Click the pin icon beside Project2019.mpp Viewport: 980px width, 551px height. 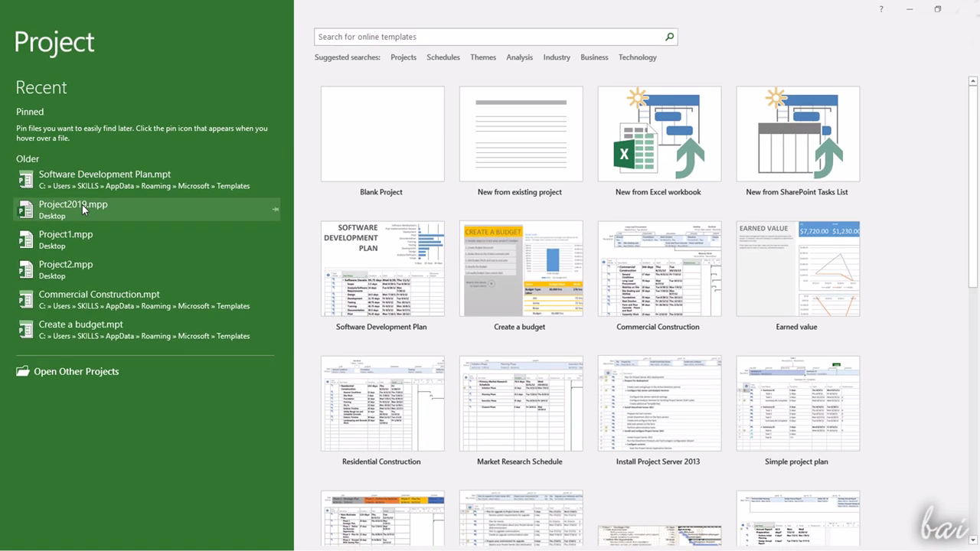[x=275, y=209]
